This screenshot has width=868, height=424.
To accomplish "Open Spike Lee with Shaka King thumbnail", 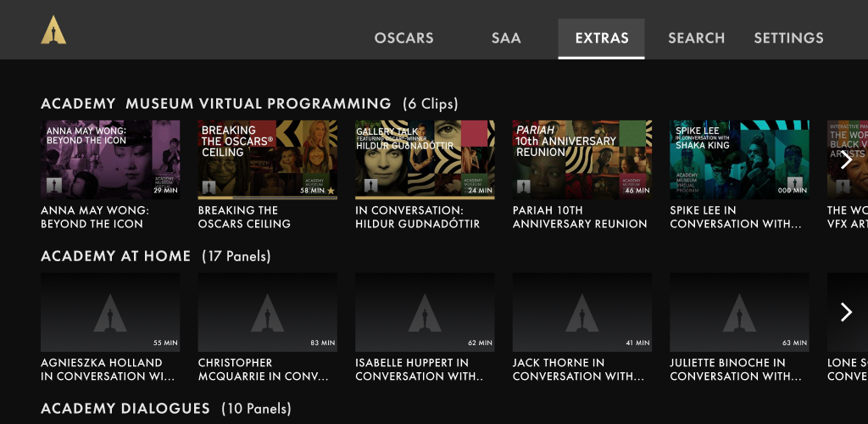I will click(739, 159).
